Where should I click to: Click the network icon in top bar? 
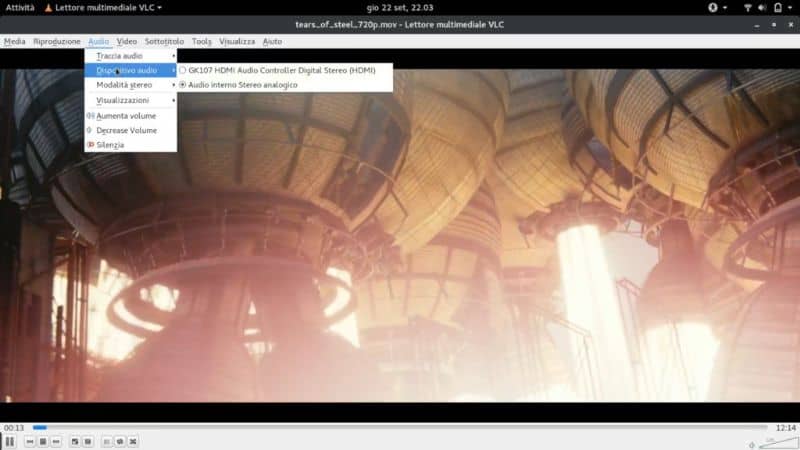tap(747, 7)
